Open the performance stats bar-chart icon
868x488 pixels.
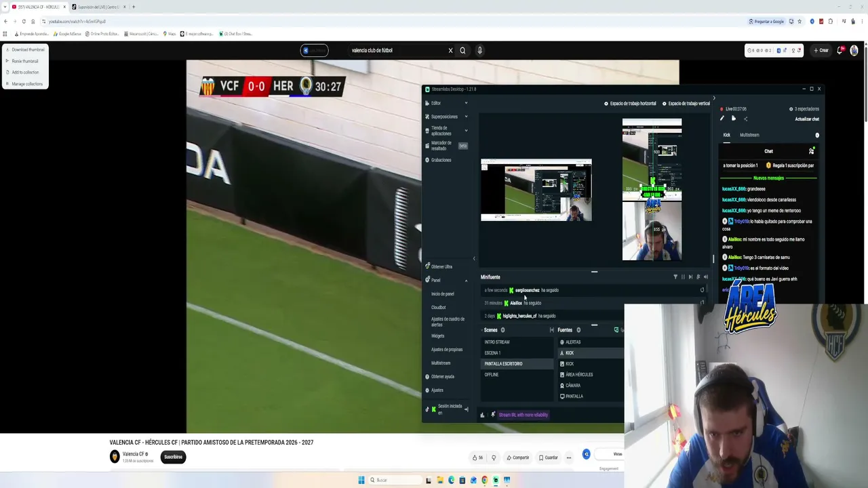click(x=482, y=415)
